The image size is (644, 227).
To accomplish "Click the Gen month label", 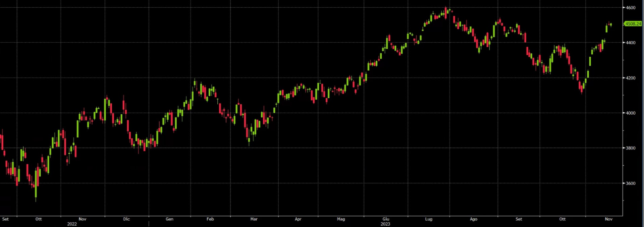I will (x=169, y=219).
